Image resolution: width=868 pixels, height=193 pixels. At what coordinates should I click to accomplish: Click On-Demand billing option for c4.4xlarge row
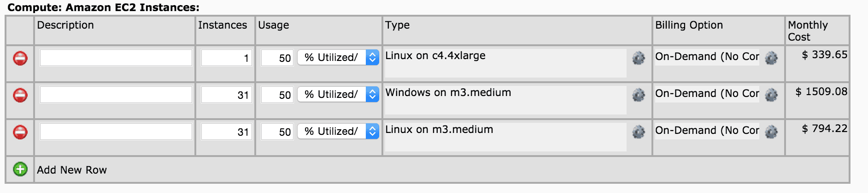click(x=707, y=57)
